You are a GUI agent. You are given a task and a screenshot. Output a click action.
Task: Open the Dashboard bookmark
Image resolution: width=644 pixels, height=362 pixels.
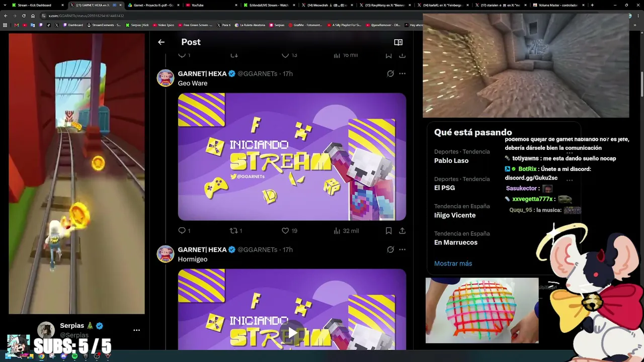point(73,25)
